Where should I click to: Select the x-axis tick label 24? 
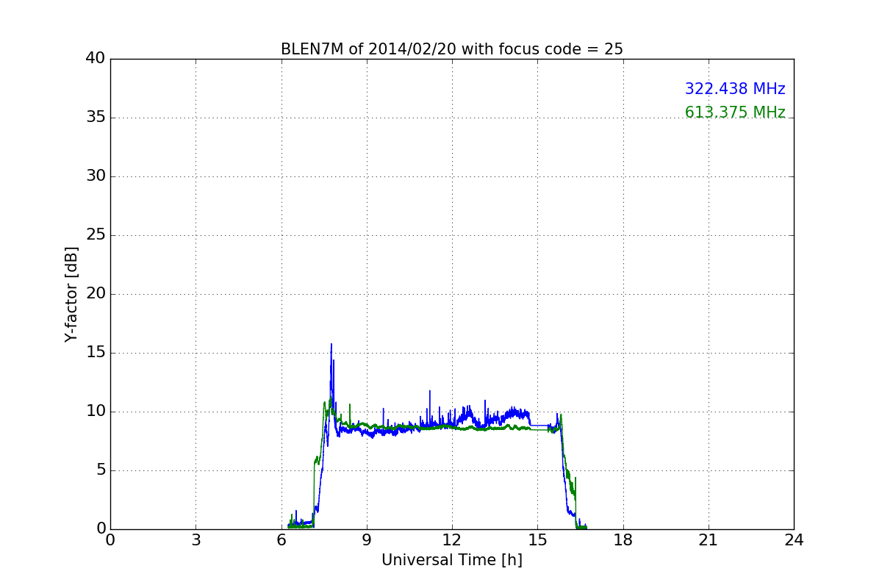click(x=794, y=540)
